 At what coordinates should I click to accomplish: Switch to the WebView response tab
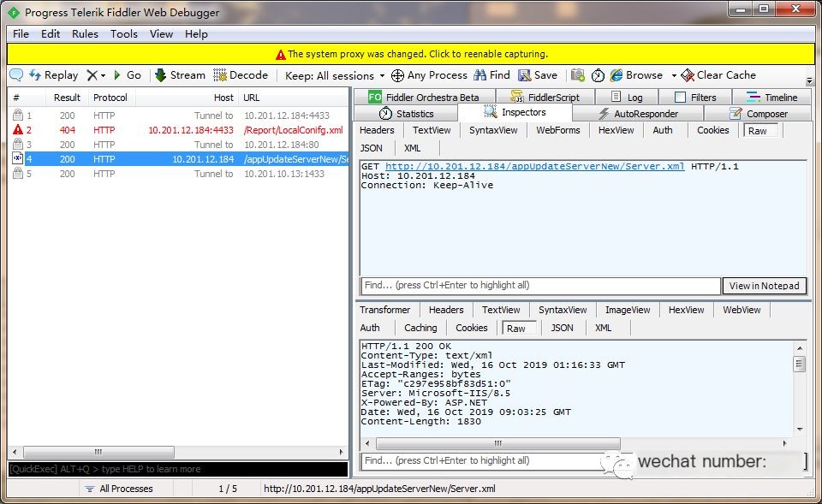click(742, 310)
